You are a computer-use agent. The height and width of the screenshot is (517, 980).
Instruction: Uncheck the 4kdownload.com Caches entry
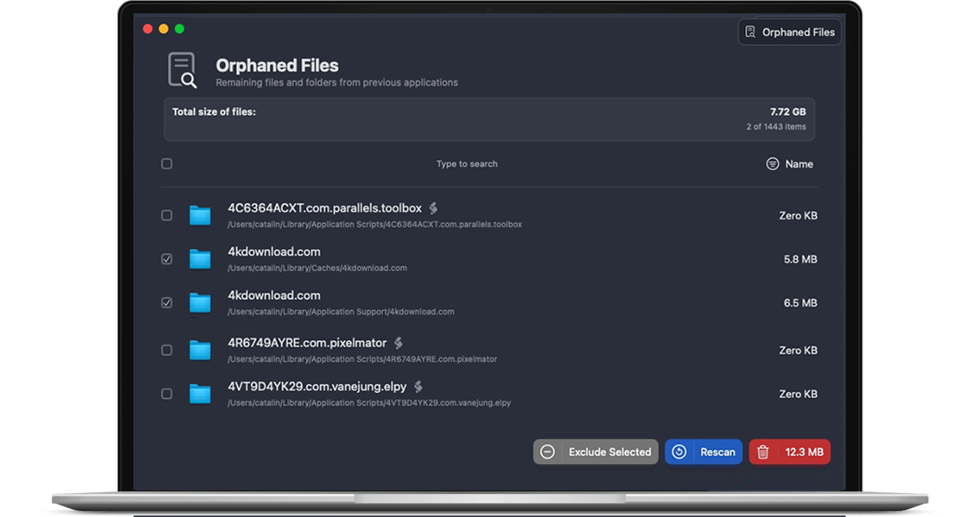coord(167,259)
